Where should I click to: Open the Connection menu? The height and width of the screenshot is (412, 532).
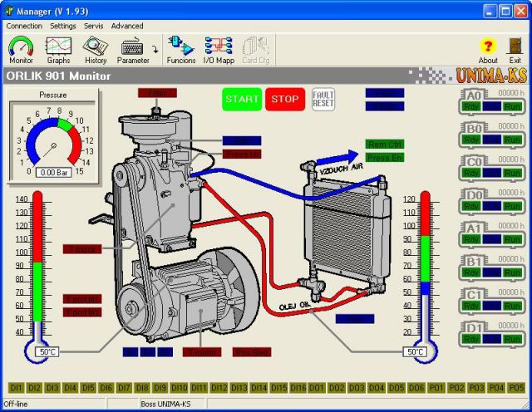pyautogui.click(x=24, y=26)
